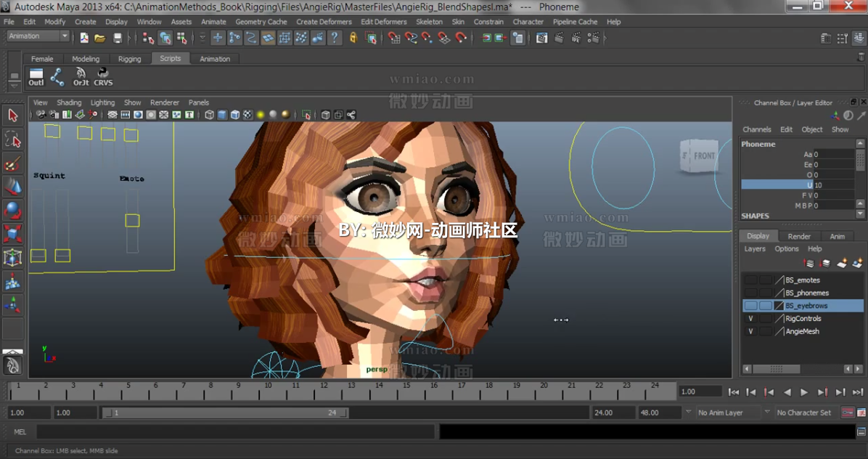Screen dimensions: 868x459
Task: Toggle display type box of RigControls layer
Action: click(766, 318)
